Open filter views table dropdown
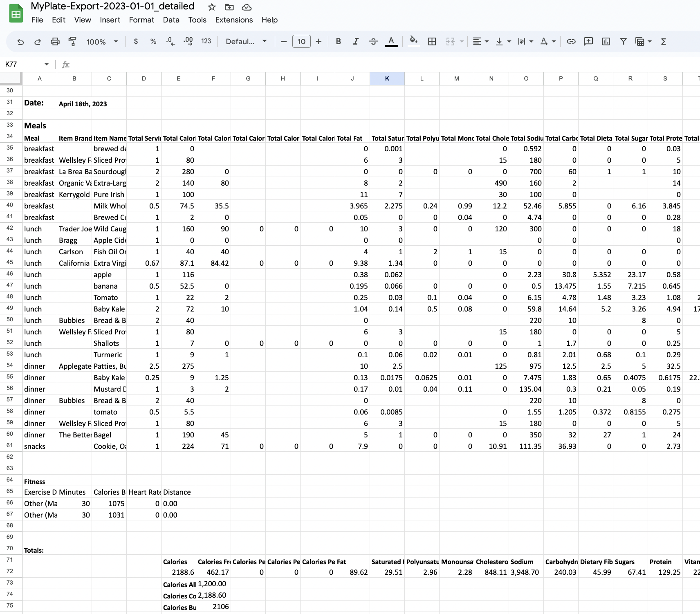 pos(643,41)
